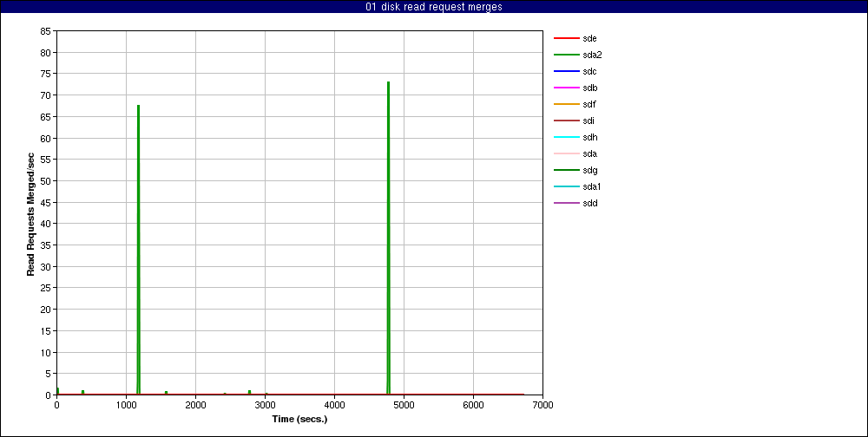868x437 pixels.
Task: Click the green spike peaking near 73
Action: click(x=389, y=238)
